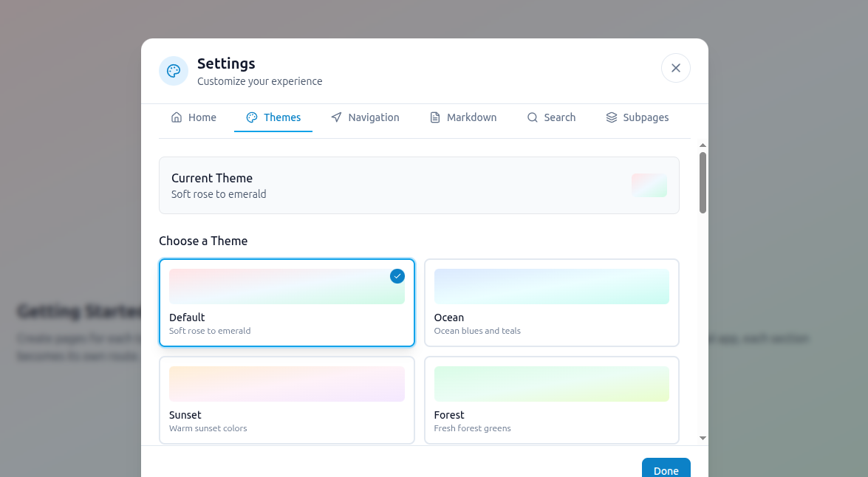Choose the Ocean theme gradient swatch
The height and width of the screenshot is (477, 868).
click(551, 286)
